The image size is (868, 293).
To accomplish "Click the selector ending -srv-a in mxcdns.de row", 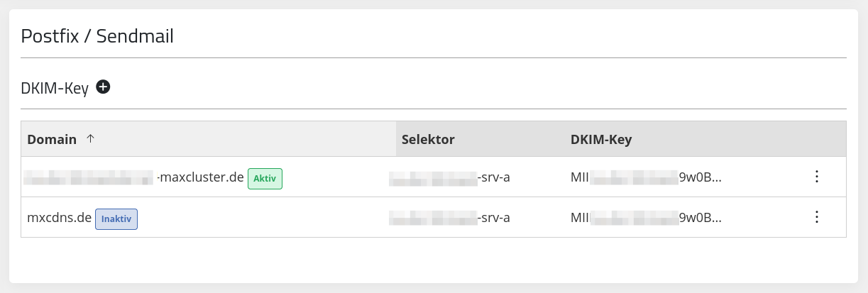I will pos(449,217).
